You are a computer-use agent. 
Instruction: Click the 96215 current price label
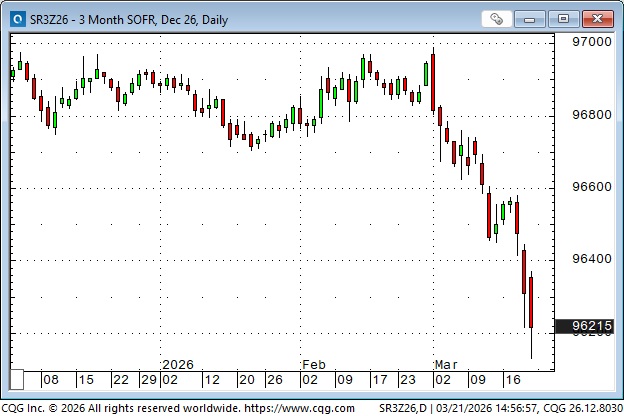tap(585, 326)
